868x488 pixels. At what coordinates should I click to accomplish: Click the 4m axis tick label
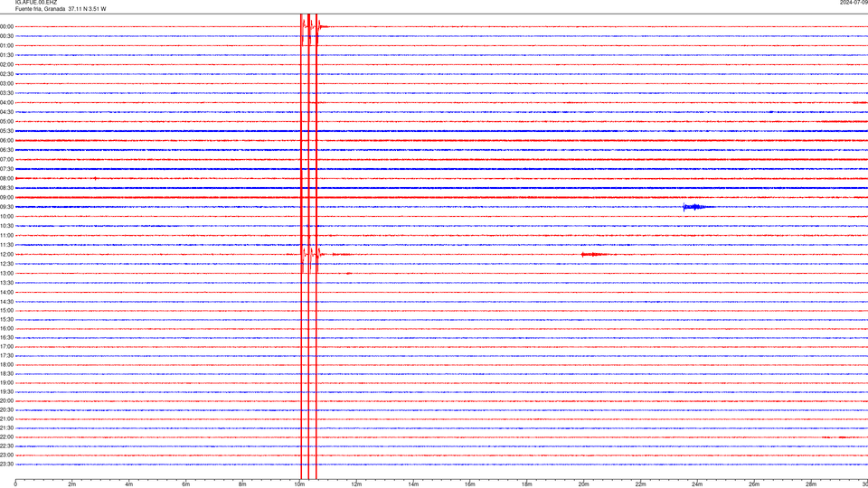(129, 484)
